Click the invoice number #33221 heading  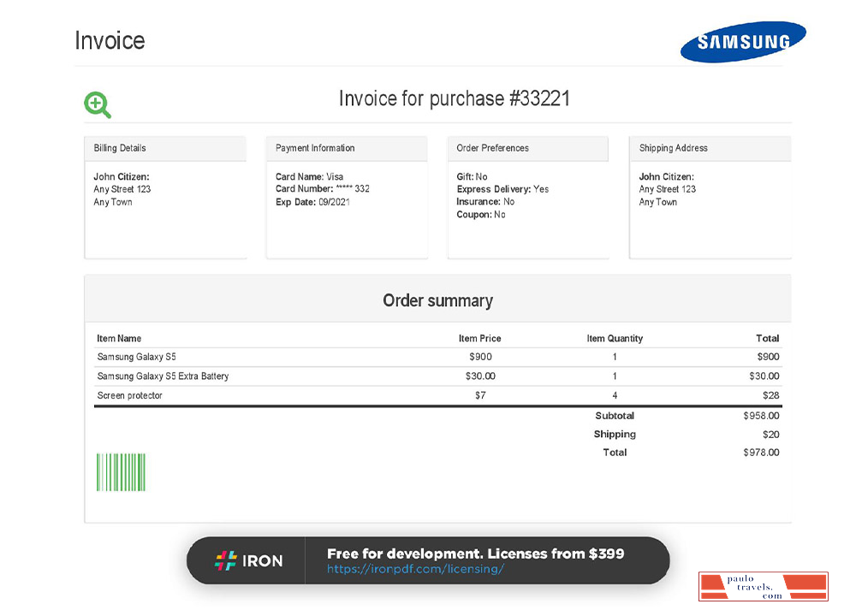click(455, 98)
